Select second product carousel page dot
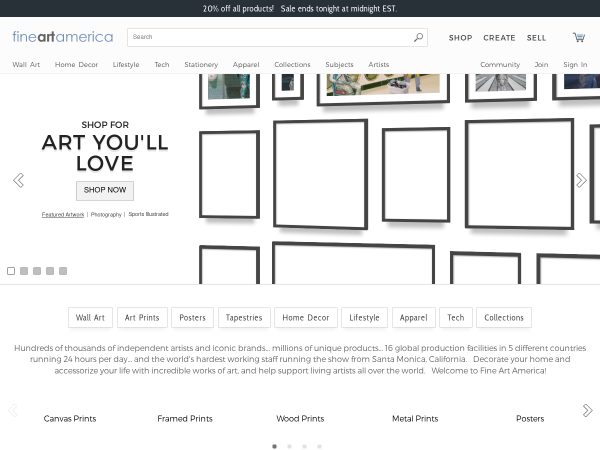 [x=289, y=446]
